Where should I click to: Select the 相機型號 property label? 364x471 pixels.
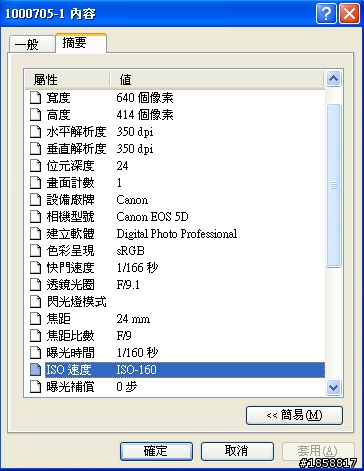[x=70, y=217]
